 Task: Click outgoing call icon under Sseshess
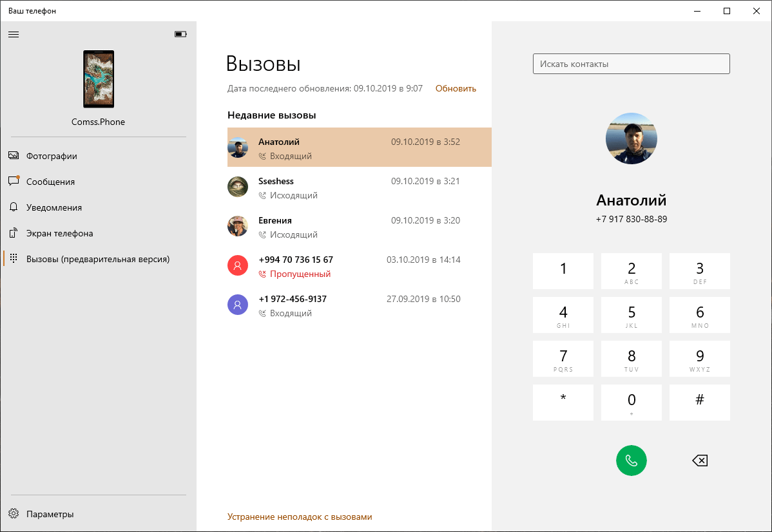point(262,195)
